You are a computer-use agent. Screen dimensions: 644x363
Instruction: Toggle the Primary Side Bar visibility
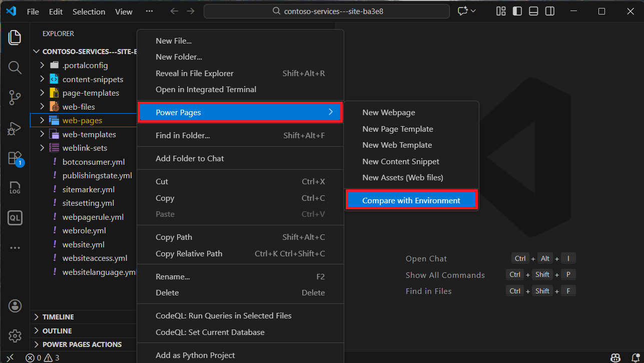pyautogui.click(x=517, y=11)
